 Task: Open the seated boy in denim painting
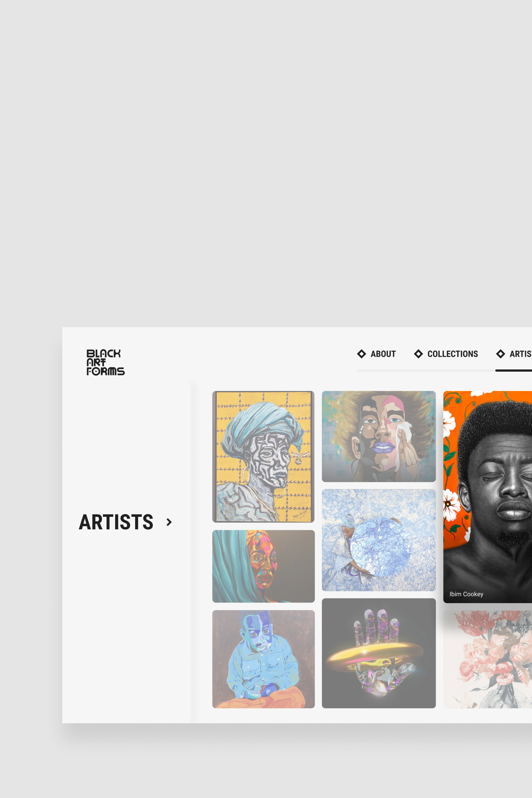point(263,659)
